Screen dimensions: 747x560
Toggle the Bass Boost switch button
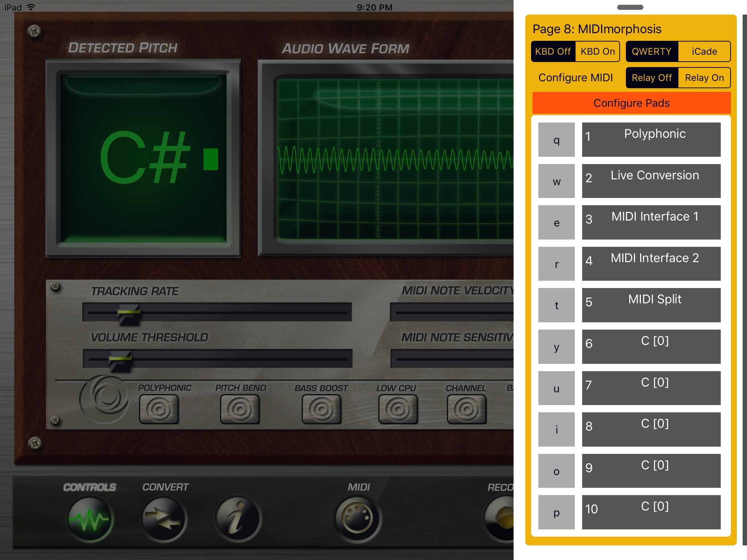point(321,409)
